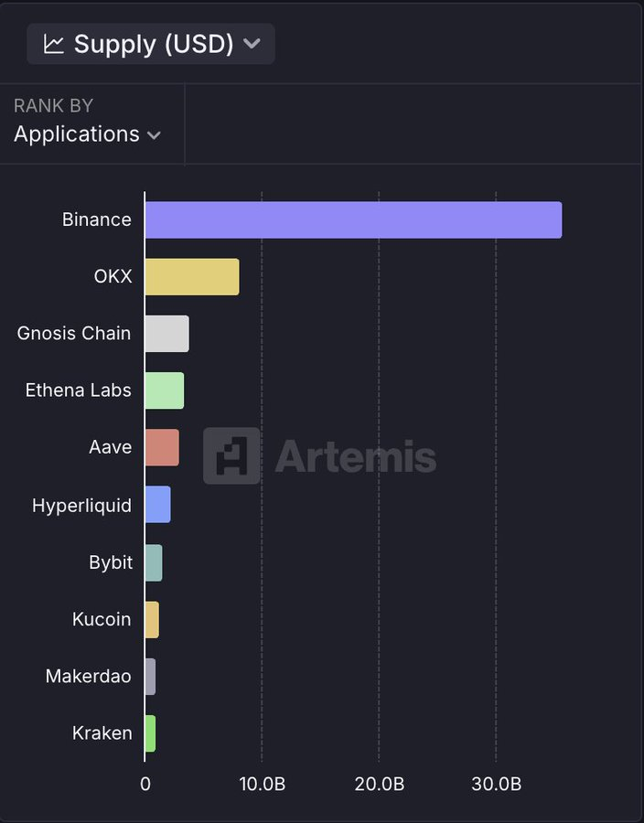This screenshot has width=644, height=823.
Task: Click the light green Ethena Labs bar
Action: [165, 390]
